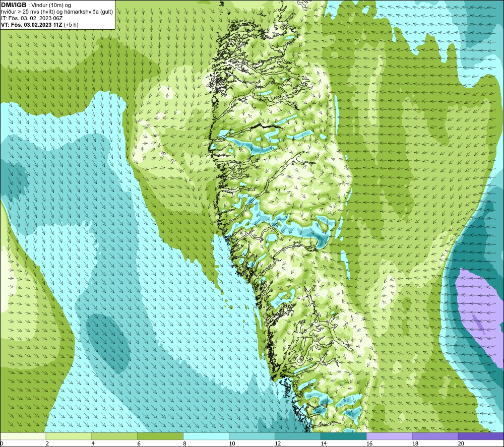Click the 'VT: Fös. 03.02.2023 11Z (+5 h)' line

39,25
